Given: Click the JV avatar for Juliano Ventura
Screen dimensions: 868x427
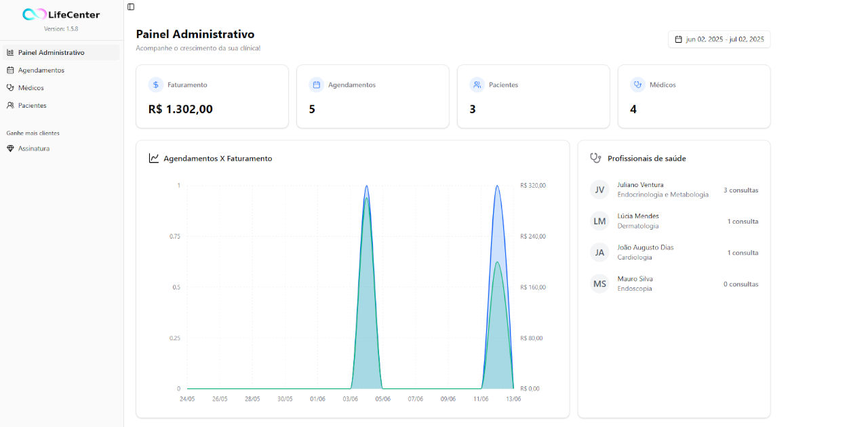Looking at the screenshot, I should (599, 190).
